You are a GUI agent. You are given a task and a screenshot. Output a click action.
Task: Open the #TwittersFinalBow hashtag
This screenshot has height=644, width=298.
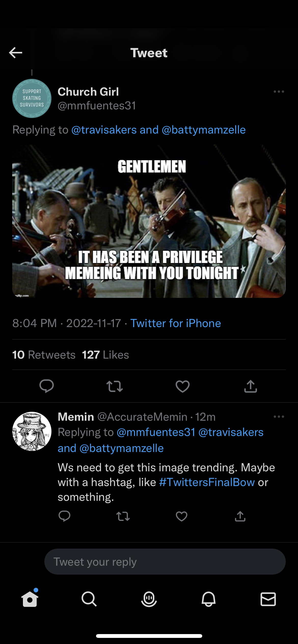[207, 482]
